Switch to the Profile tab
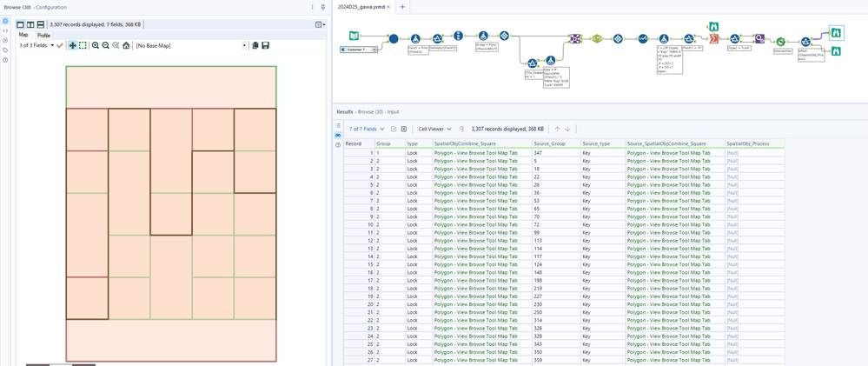 [43, 36]
